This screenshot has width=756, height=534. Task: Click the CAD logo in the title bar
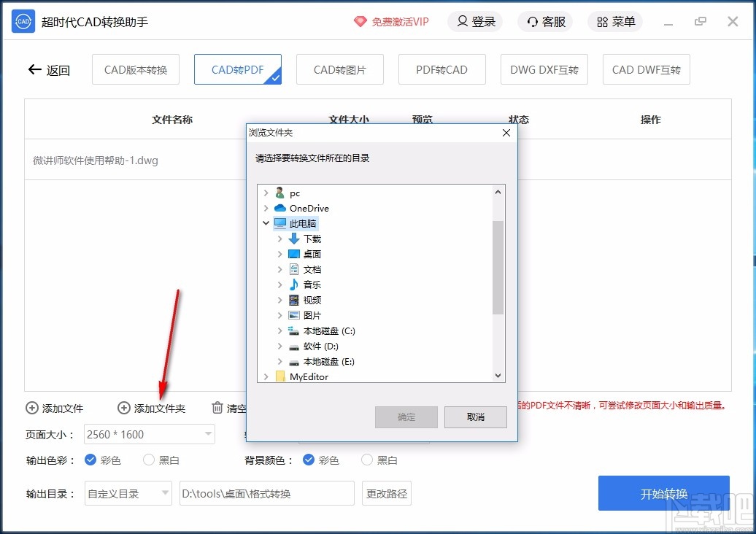coord(23,21)
